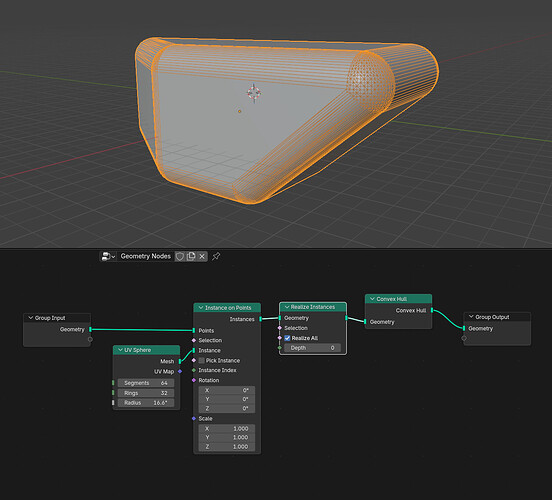Click the empty socket on Group Input
This screenshot has height=500, width=552.
point(90,339)
